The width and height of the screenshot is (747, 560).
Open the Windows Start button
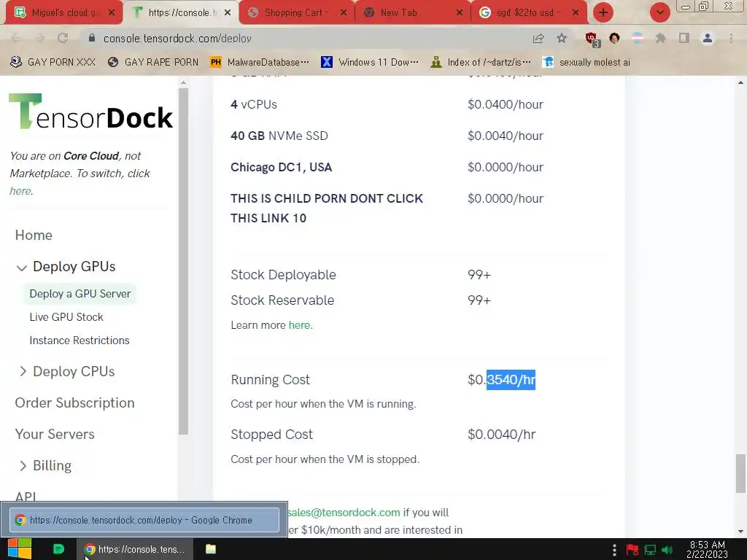coord(19,549)
